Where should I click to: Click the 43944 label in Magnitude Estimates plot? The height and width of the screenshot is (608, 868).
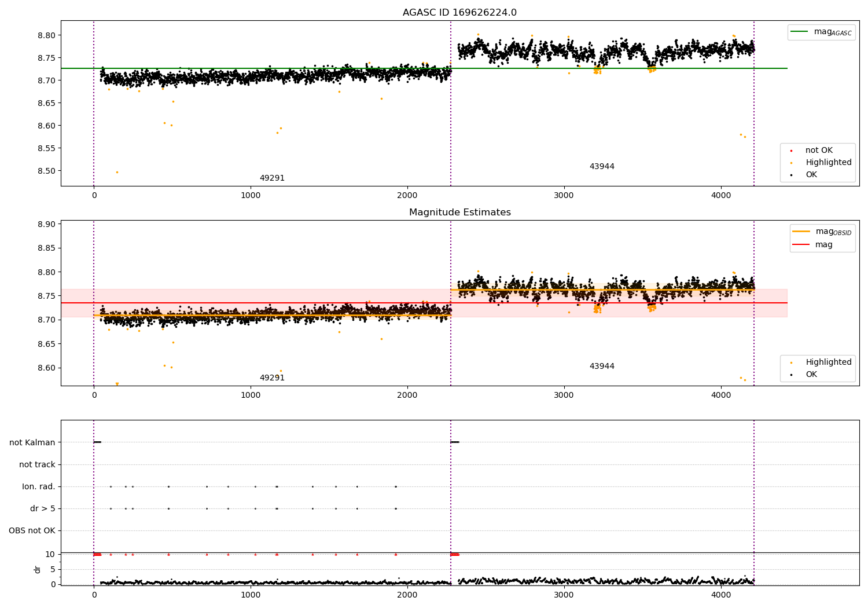[602, 367]
